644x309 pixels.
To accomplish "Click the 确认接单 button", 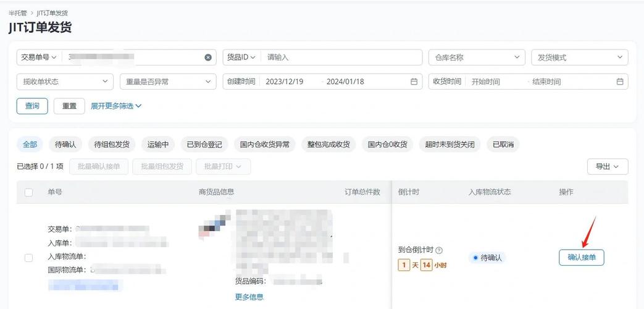I will (x=581, y=258).
